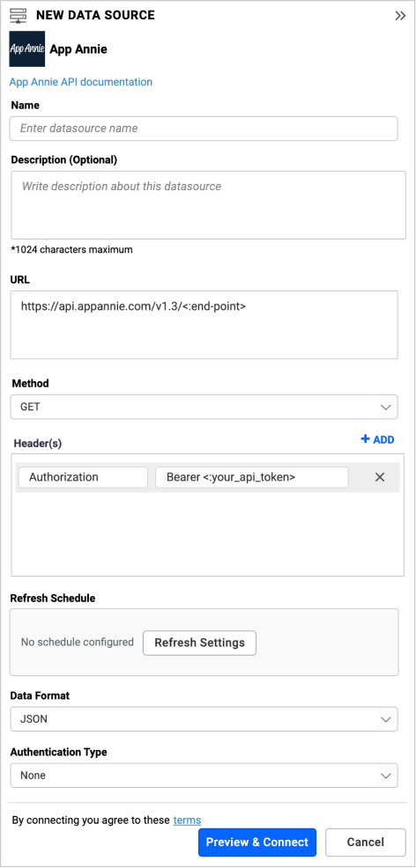
Task: Edit the Bearer token value field
Action: pyautogui.click(x=251, y=477)
